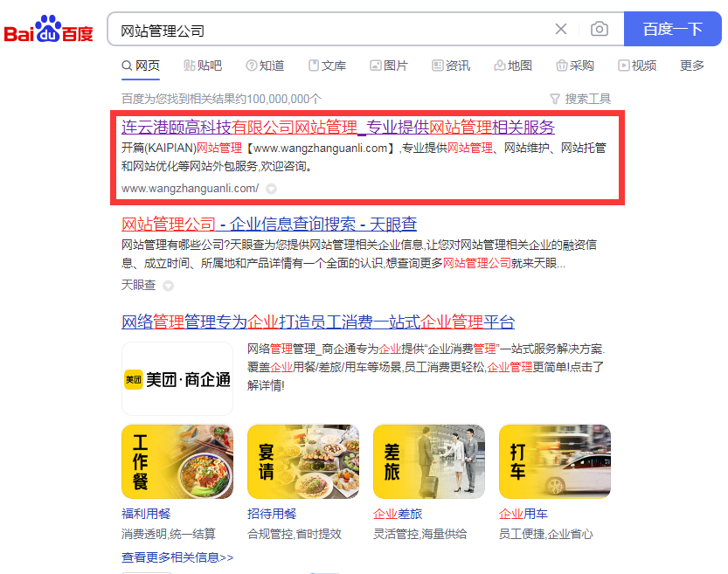Open 搜索工具 filter
The image size is (728, 574).
click(580, 99)
